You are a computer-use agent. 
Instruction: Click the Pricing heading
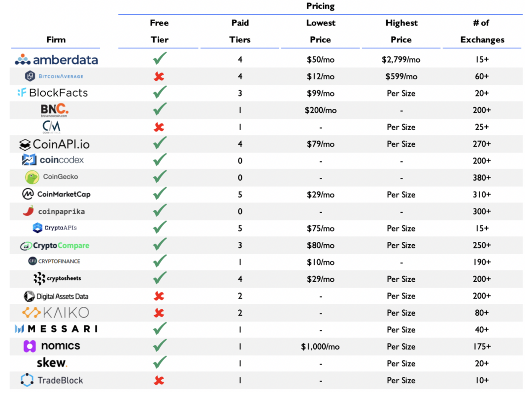[x=320, y=6]
